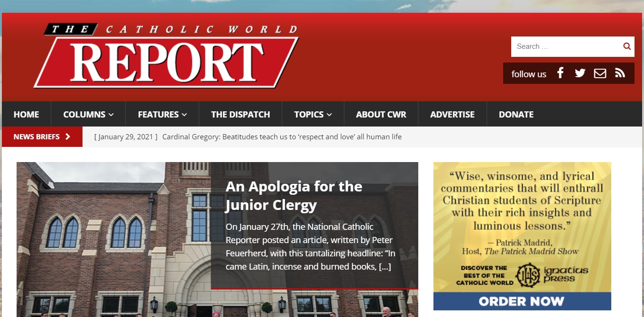Image resolution: width=644 pixels, height=317 pixels.
Task: Focus the Search input field
Action: point(567,46)
